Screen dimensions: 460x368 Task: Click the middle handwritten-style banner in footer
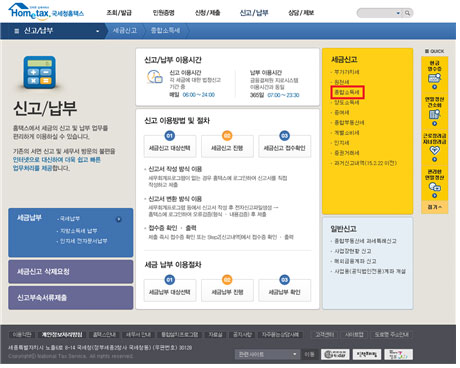tap(367, 354)
